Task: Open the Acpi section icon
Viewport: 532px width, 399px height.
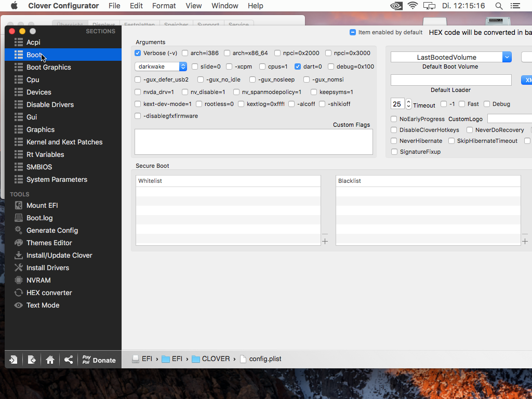Action: [18, 43]
